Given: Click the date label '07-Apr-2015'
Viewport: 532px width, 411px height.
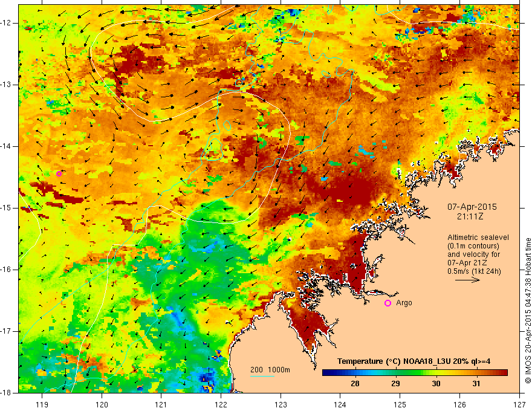Looking at the screenshot, I should point(472,207).
